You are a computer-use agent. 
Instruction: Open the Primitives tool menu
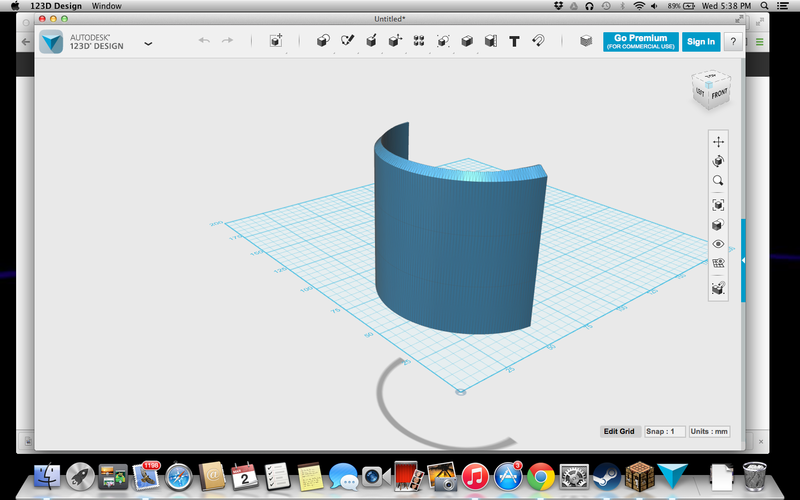point(323,41)
